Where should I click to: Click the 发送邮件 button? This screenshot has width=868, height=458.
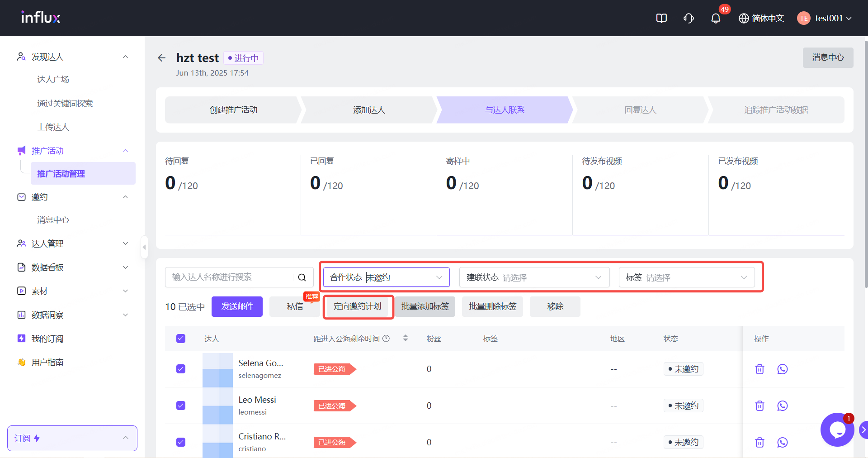click(237, 306)
